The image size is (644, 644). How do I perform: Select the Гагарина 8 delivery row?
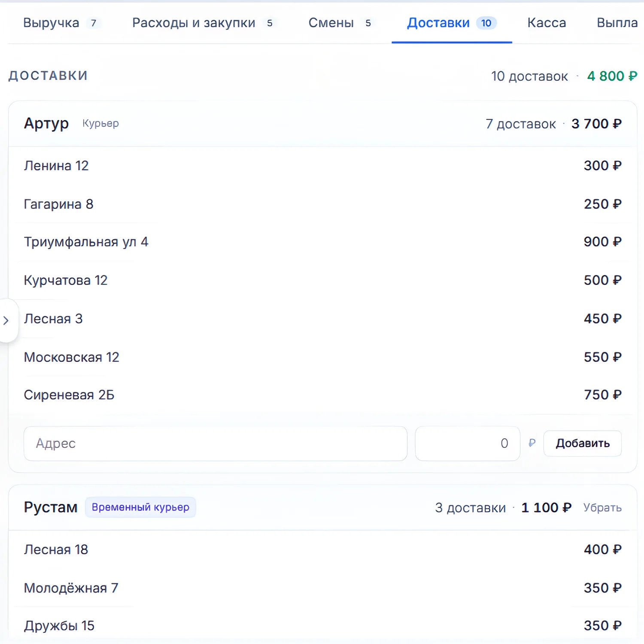pyautogui.click(x=322, y=204)
